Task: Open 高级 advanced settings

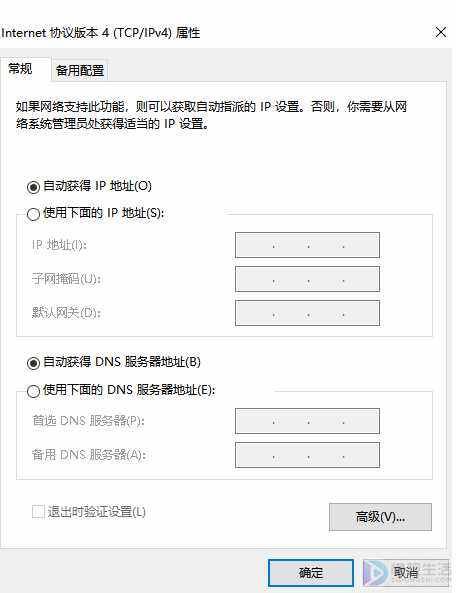Action: point(380,517)
